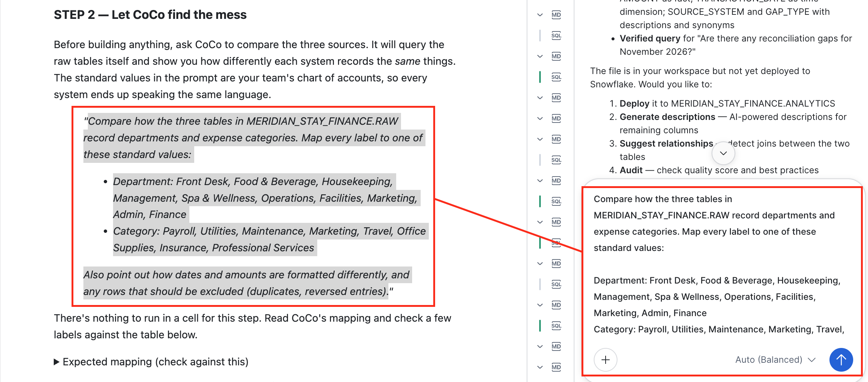Click the highlighted Department bullet in the prompt

tap(265, 198)
